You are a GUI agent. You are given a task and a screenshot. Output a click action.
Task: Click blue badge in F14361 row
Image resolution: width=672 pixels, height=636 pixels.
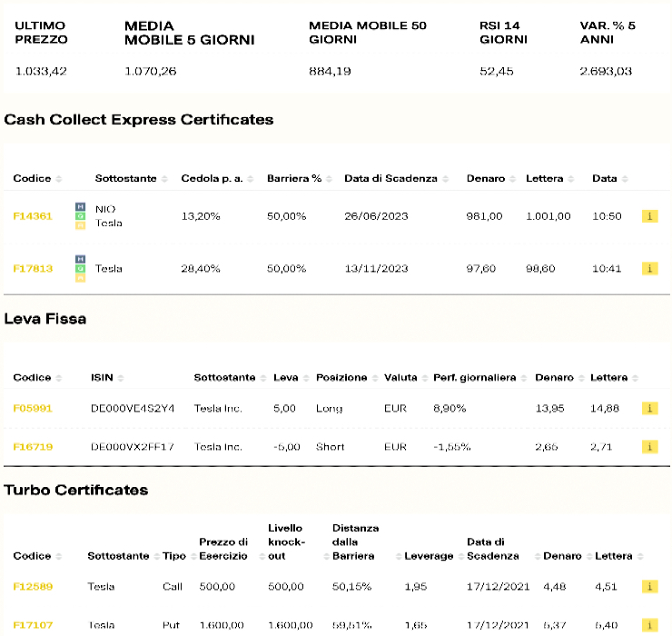tap(80, 207)
